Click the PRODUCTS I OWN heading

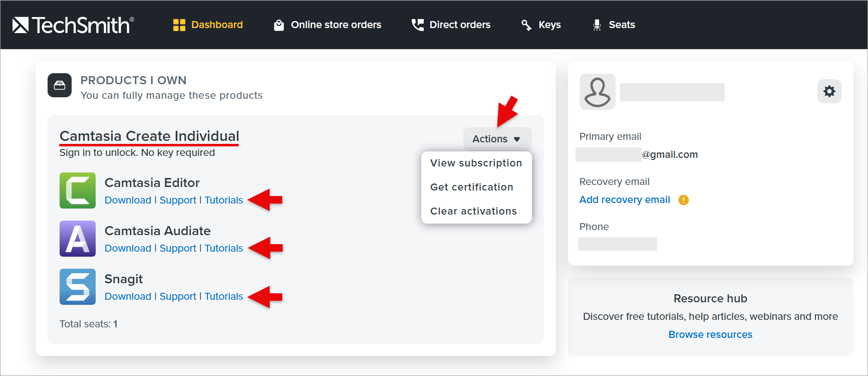pos(133,80)
